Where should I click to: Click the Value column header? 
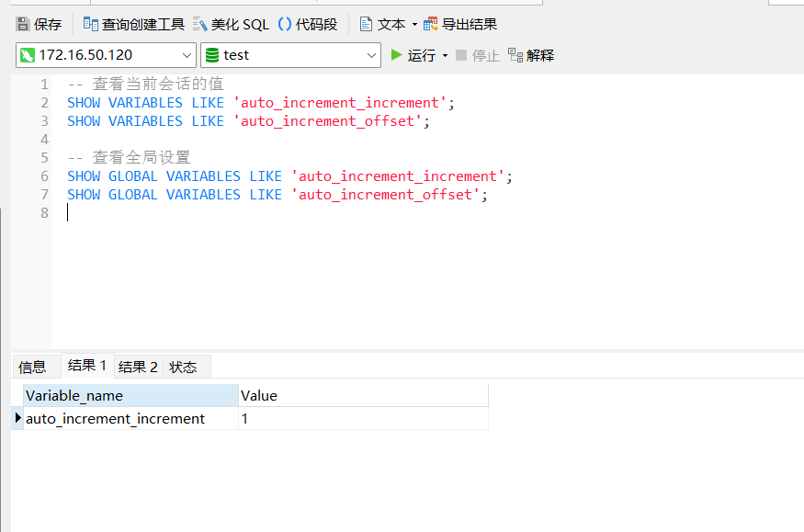click(362, 396)
